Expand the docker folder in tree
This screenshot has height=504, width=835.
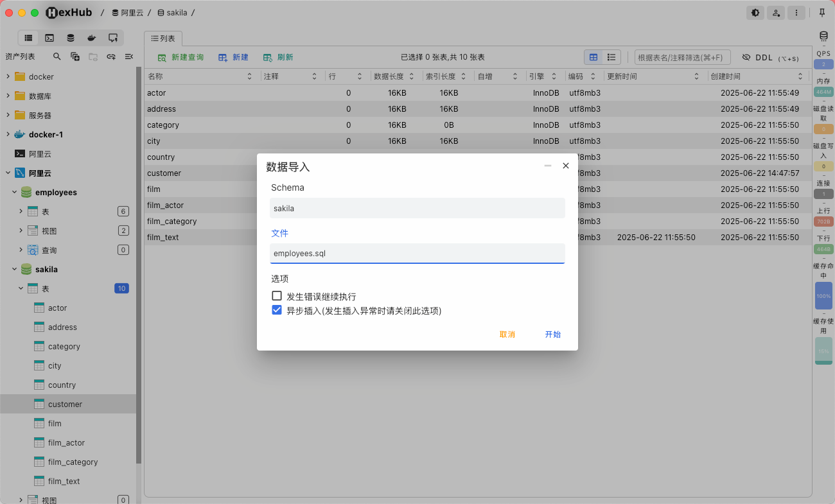pyautogui.click(x=8, y=76)
